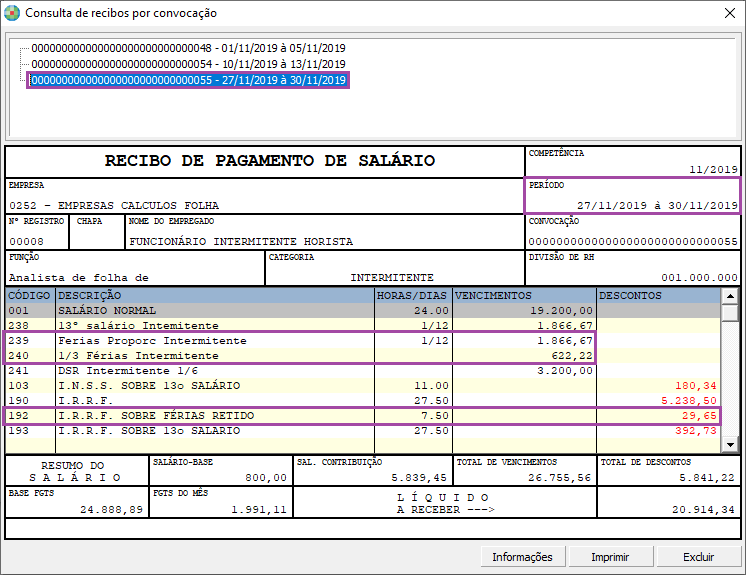The width and height of the screenshot is (746, 575).
Task: Select the Ferias Proporc Intermitente row
Action: click(363, 341)
